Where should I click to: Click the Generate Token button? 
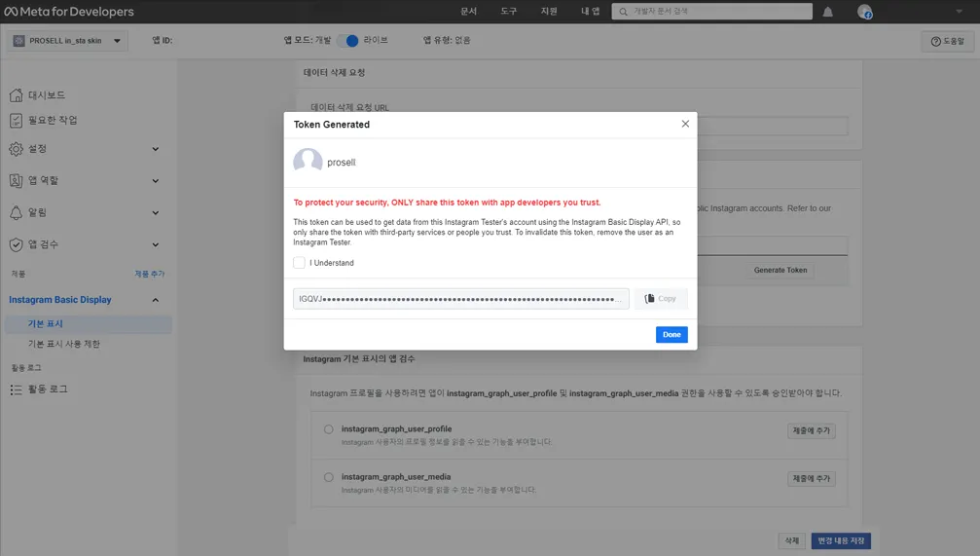780,270
